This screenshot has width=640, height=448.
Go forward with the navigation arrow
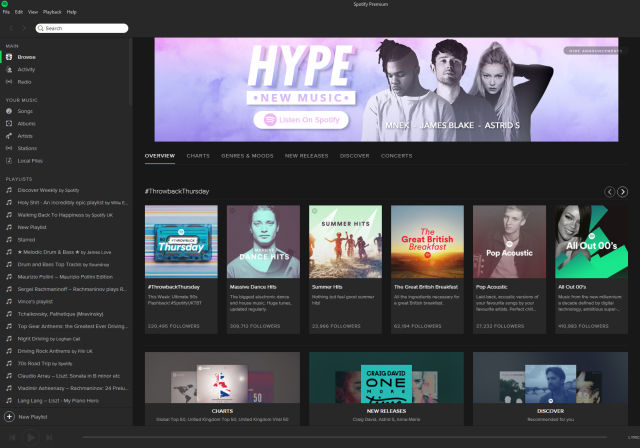tap(24, 28)
